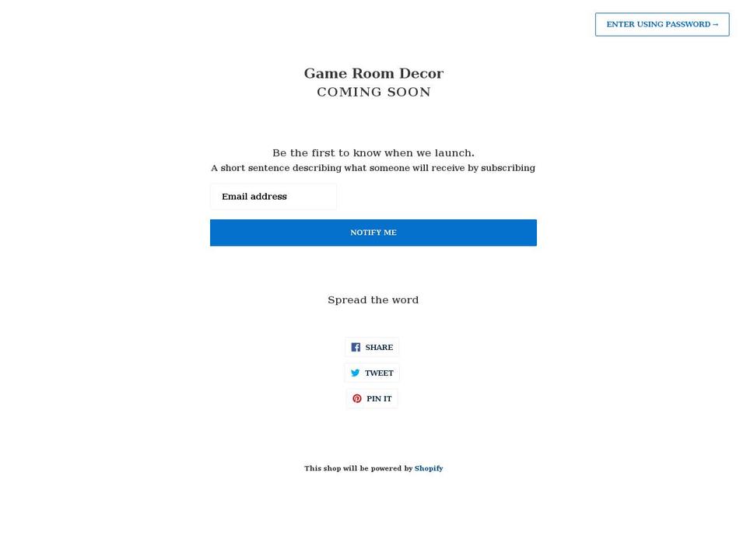Click the subscribing description sentence
Viewport: 747px width, 560px height.
click(373, 168)
